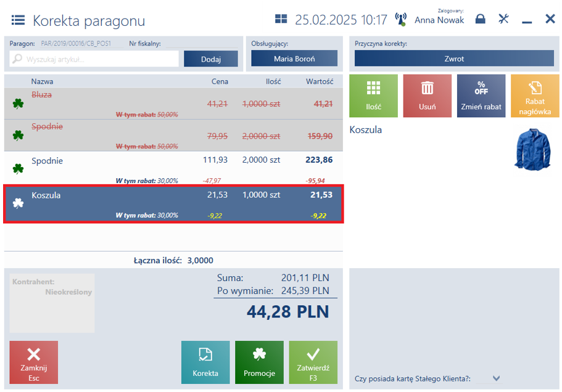Viewport: 562px width, 392px height.
Task: Click the Ilość quantity tile
Action: [373, 96]
